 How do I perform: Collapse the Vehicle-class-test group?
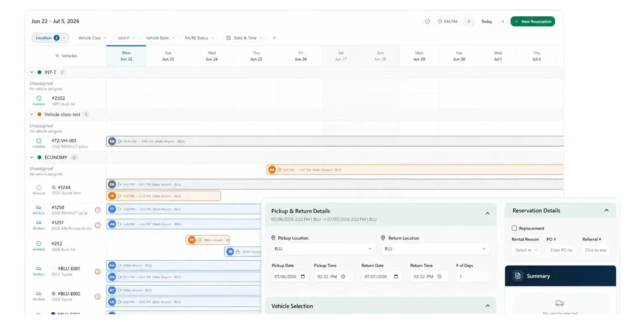pyautogui.click(x=32, y=114)
